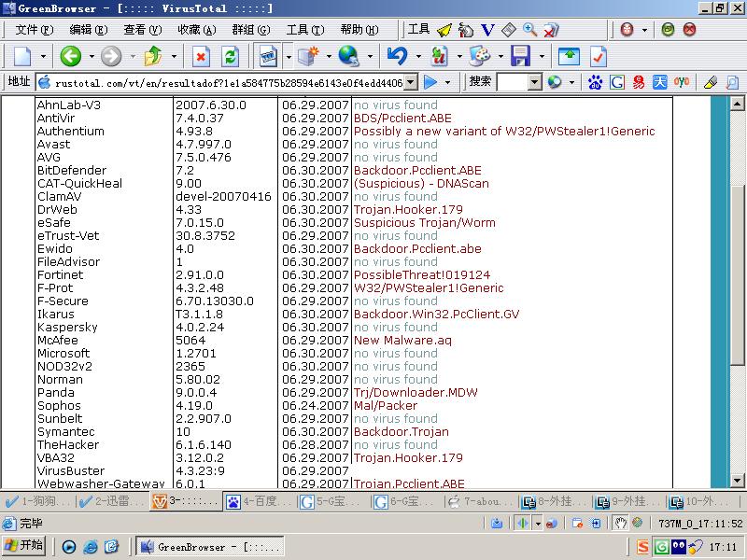Refresh the page with the green arrows icon

230,57
